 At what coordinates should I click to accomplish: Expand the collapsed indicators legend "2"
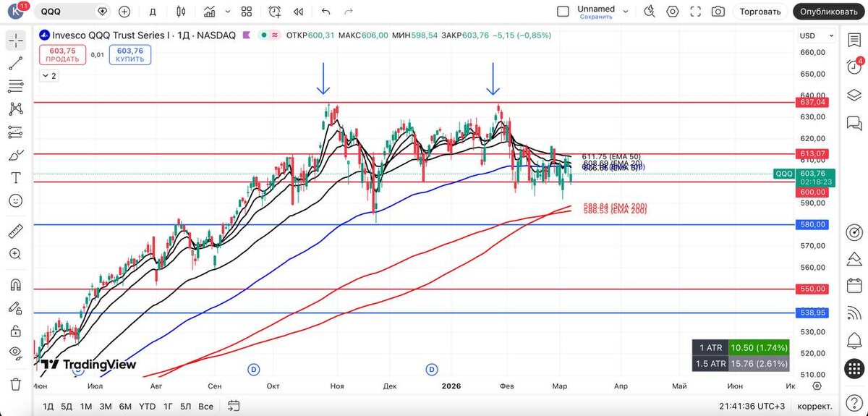49,75
